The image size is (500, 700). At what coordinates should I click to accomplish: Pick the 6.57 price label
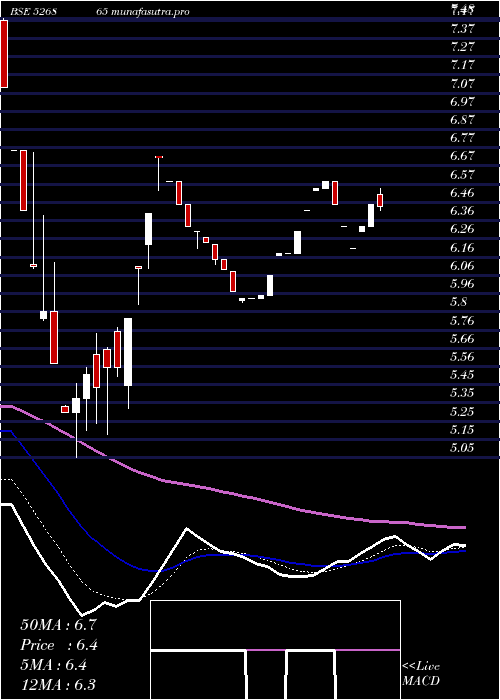pyautogui.click(x=462, y=175)
